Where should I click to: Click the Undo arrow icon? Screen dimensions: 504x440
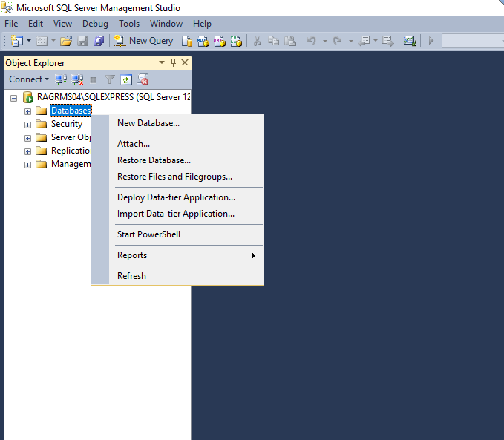coord(312,41)
